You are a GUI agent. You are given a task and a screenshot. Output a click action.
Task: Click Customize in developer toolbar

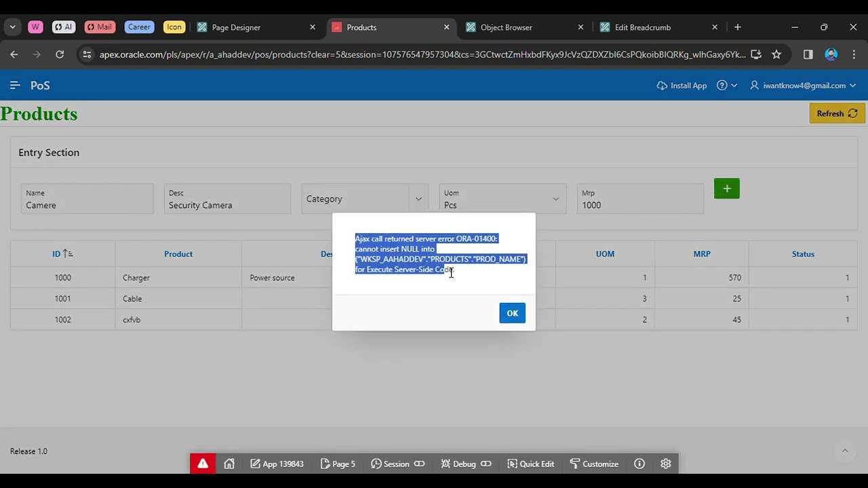point(594,464)
